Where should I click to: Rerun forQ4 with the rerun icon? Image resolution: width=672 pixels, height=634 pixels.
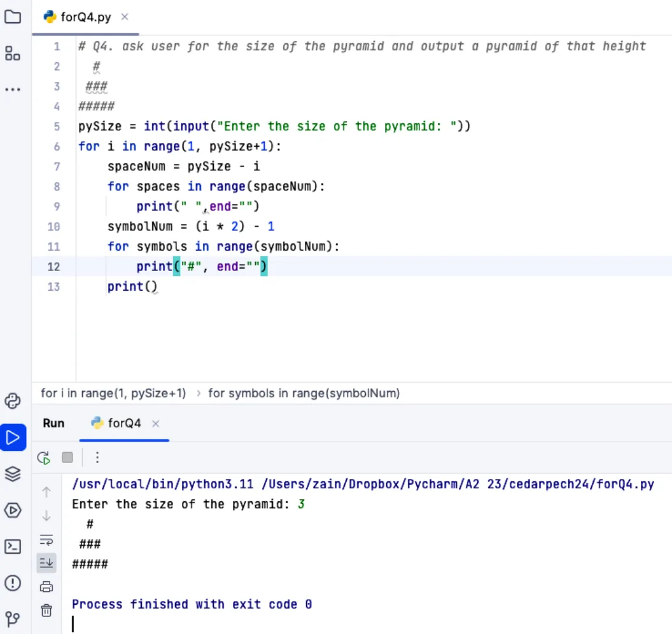44,457
